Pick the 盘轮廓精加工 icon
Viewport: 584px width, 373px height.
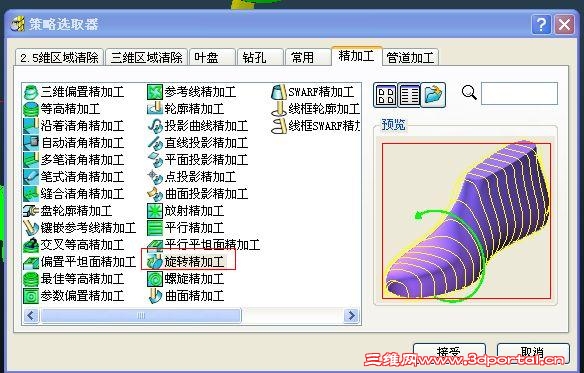pyautogui.click(x=31, y=211)
